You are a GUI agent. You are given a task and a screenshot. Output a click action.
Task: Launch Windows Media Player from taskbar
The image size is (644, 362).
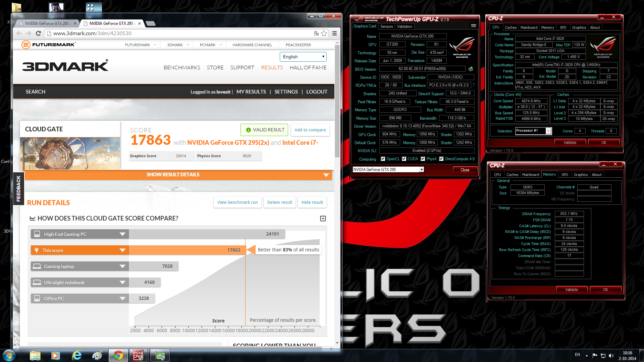[55, 356]
